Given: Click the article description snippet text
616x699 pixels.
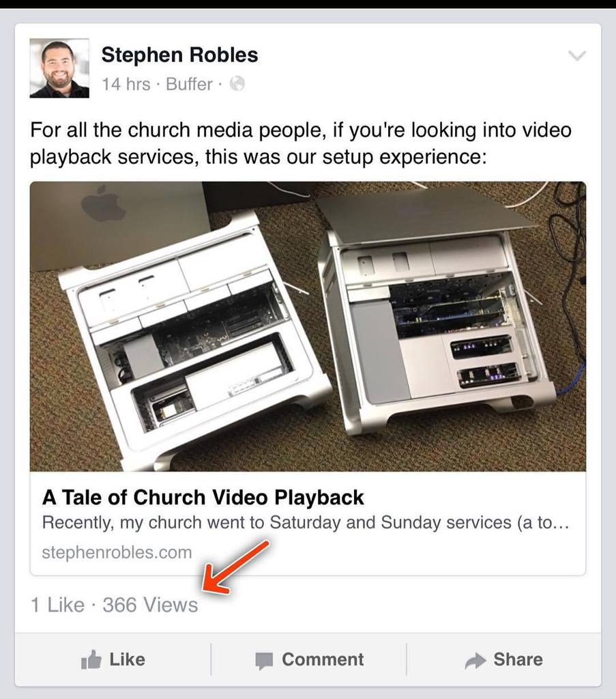Looking at the screenshot, I should coord(306,522).
